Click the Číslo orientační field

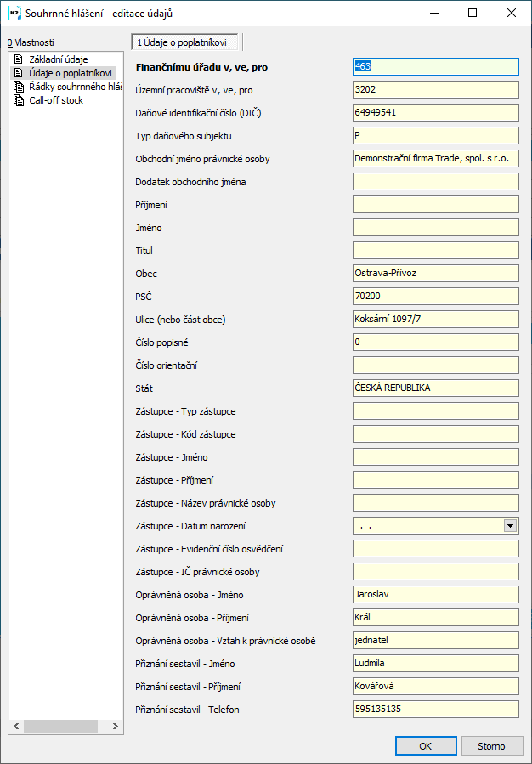tap(435, 365)
